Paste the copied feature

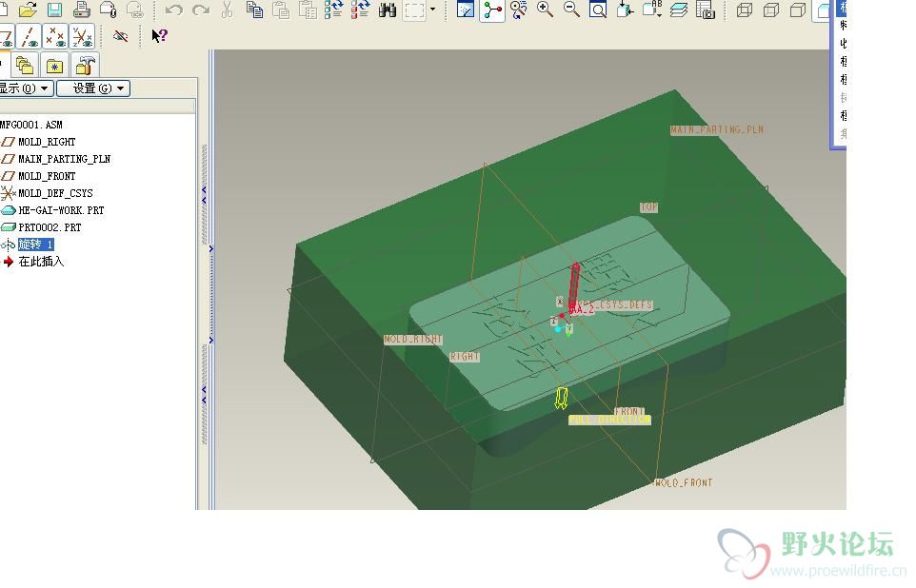[281, 10]
